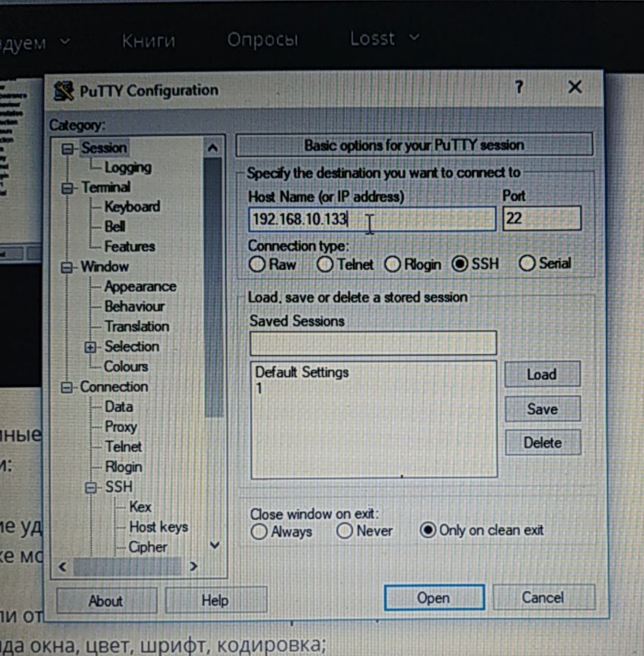Open the Terminal category

point(106,188)
